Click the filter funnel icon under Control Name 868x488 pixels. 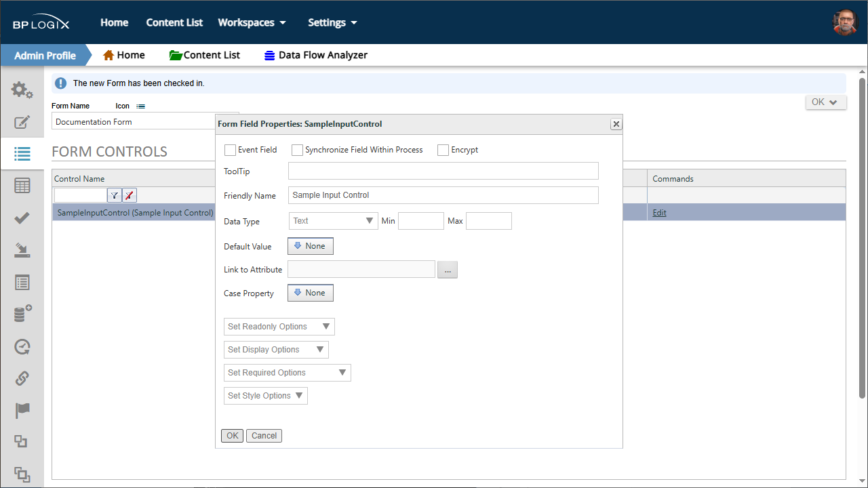point(115,195)
